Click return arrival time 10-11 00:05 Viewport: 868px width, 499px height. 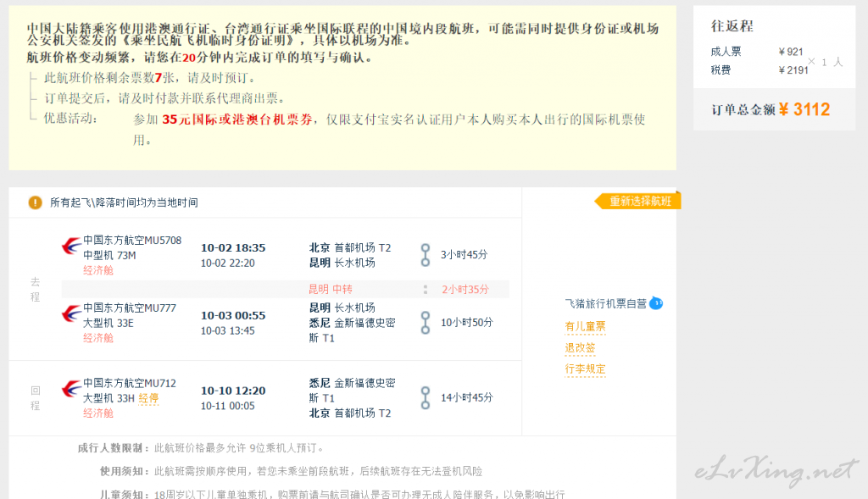tap(227, 406)
